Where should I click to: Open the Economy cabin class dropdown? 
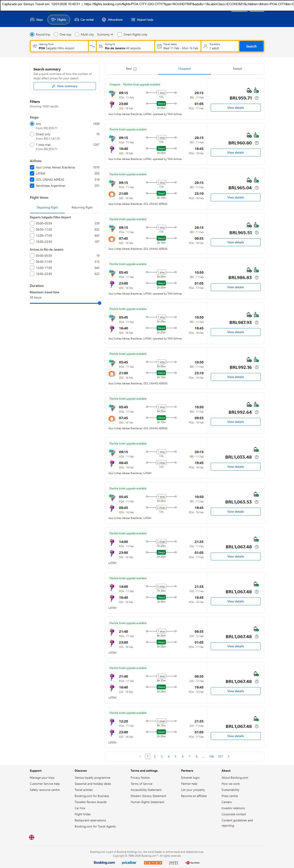point(105,34)
